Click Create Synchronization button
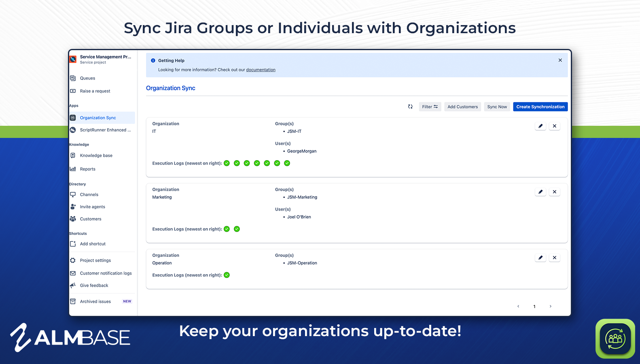 540,107
